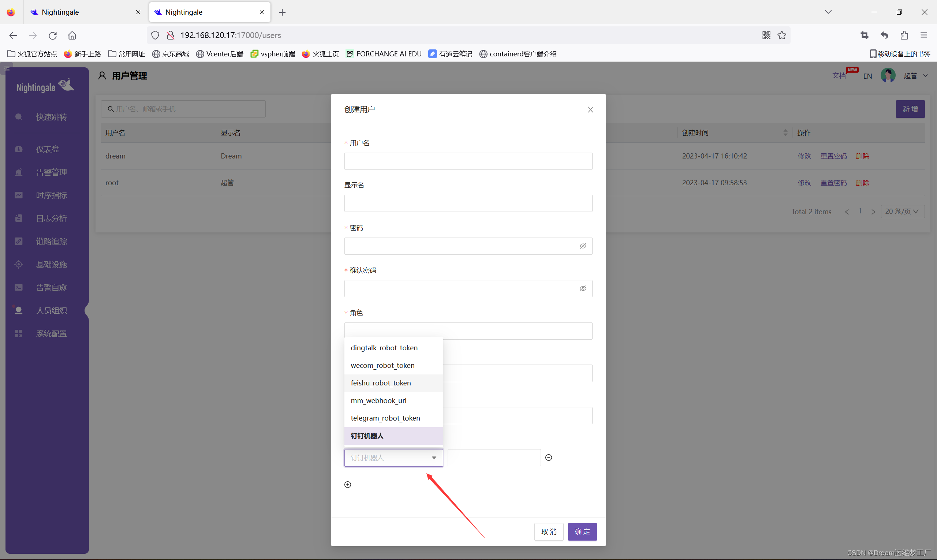Screen dimensions: 937x560
Task: Reload the page
Action: [x=52, y=35]
